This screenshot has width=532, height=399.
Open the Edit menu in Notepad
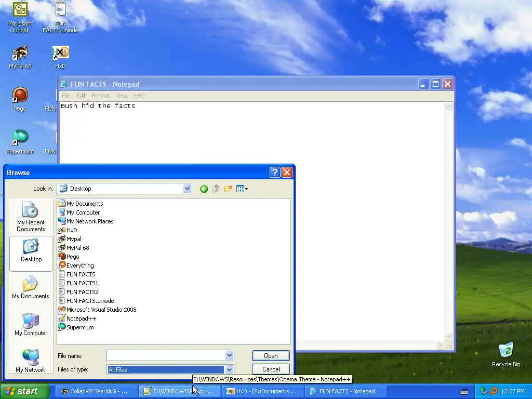coord(81,96)
